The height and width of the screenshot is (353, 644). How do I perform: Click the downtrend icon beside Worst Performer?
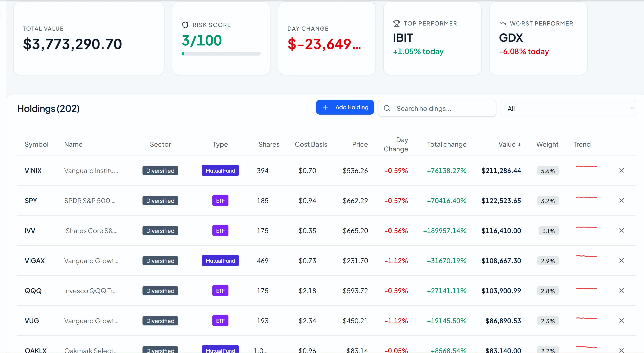(503, 23)
